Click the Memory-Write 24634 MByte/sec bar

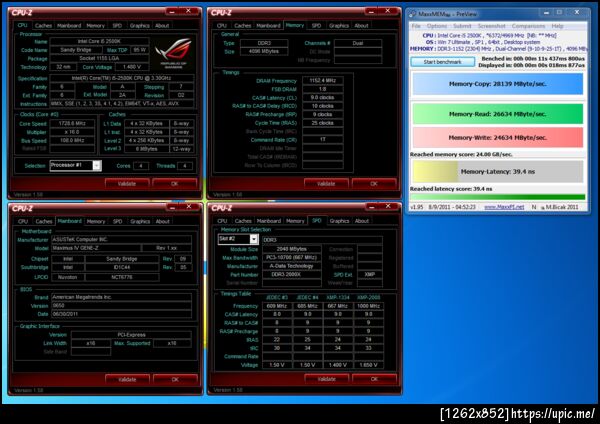497,137
